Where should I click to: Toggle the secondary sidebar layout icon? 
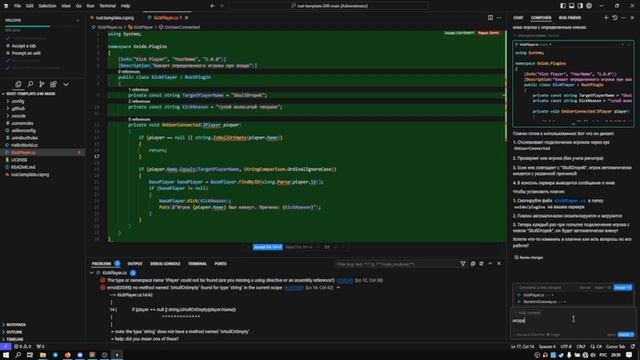pos(580,6)
